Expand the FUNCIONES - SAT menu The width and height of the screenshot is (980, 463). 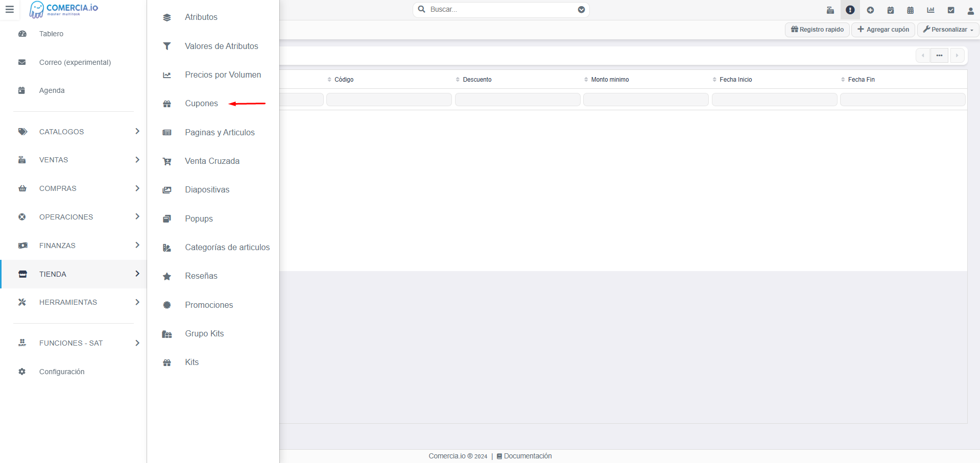tap(74, 343)
